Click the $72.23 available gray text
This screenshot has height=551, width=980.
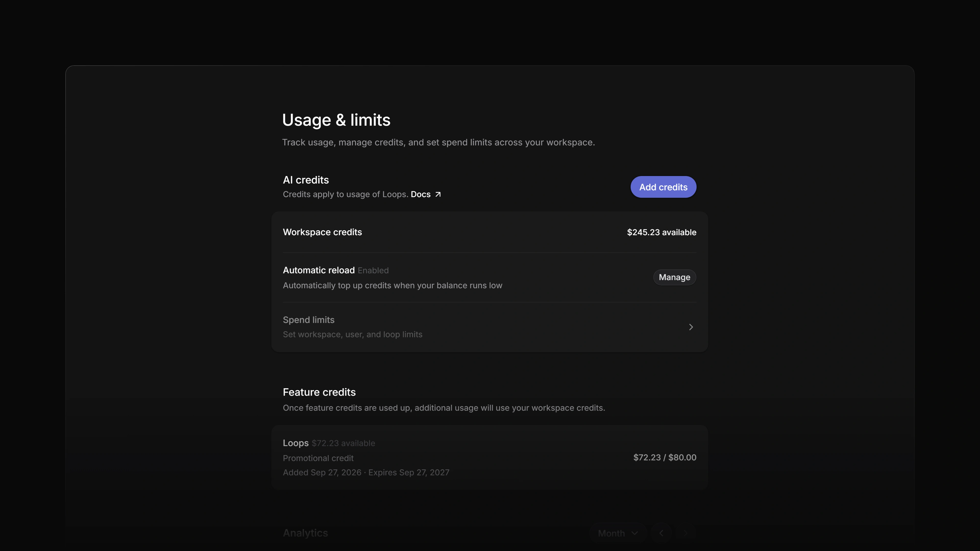click(343, 443)
